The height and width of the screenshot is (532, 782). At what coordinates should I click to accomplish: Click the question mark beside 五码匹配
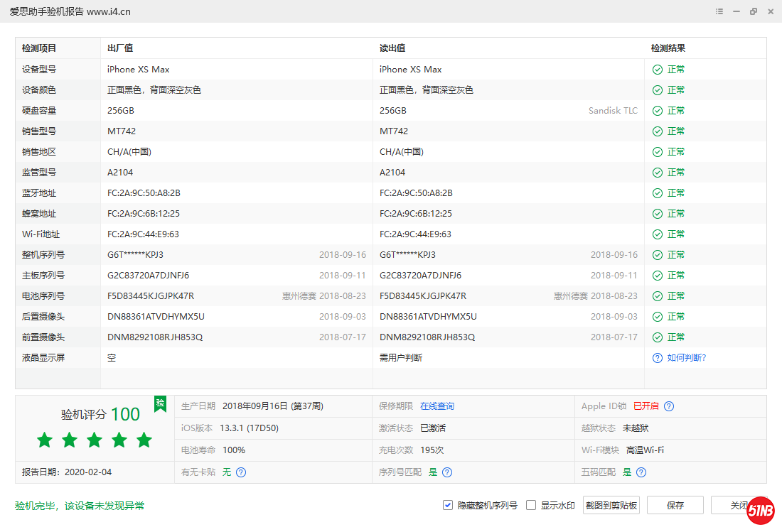641,472
